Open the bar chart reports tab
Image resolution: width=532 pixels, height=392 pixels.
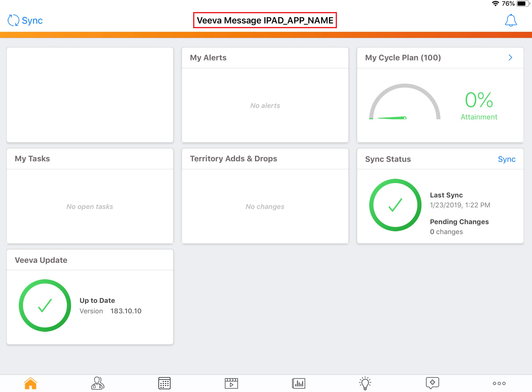coord(298,383)
